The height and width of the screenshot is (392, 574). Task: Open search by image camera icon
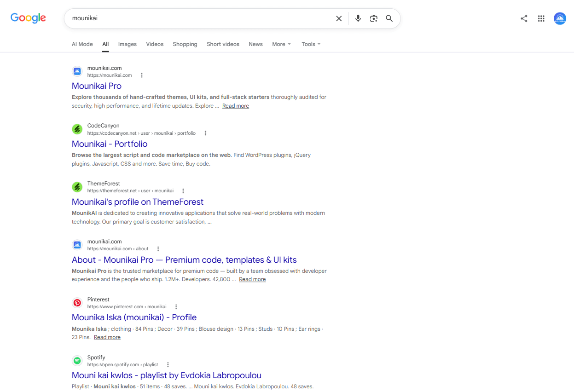click(x=374, y=18)
